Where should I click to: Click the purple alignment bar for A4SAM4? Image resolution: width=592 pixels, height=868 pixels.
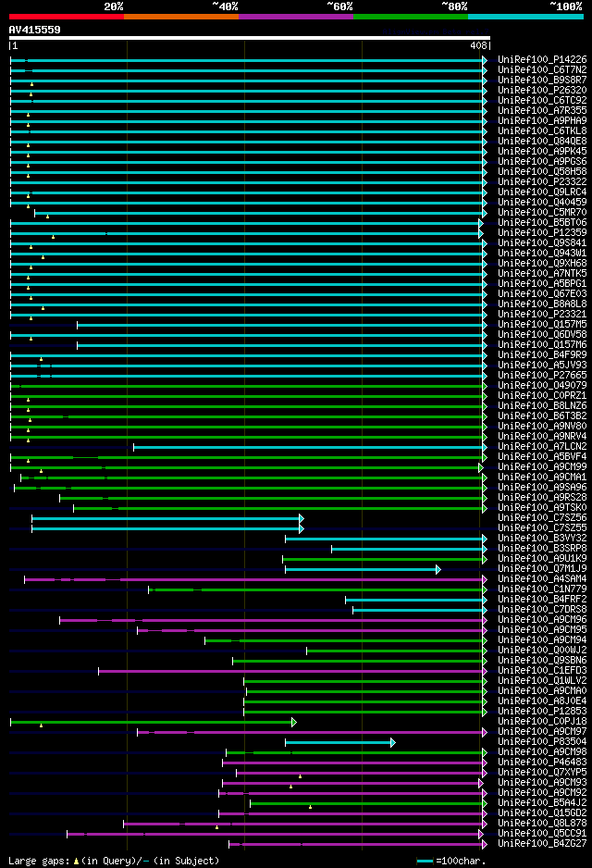[x=255, y=579]
